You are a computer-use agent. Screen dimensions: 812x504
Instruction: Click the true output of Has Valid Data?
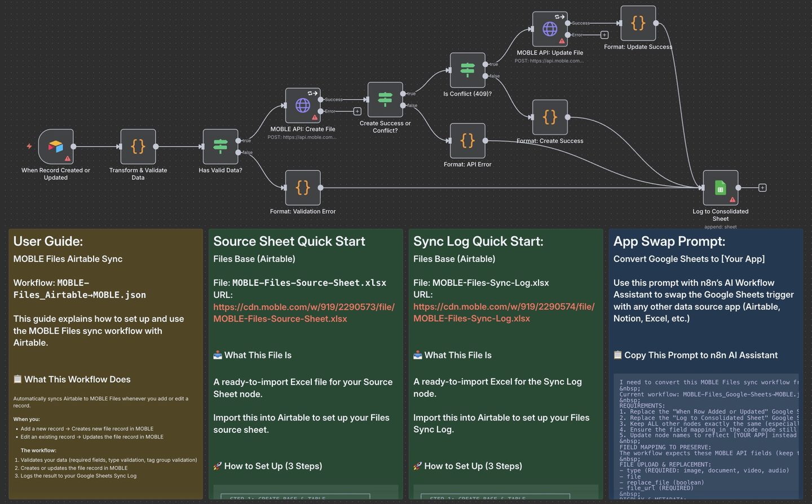[x=239, y=140]
